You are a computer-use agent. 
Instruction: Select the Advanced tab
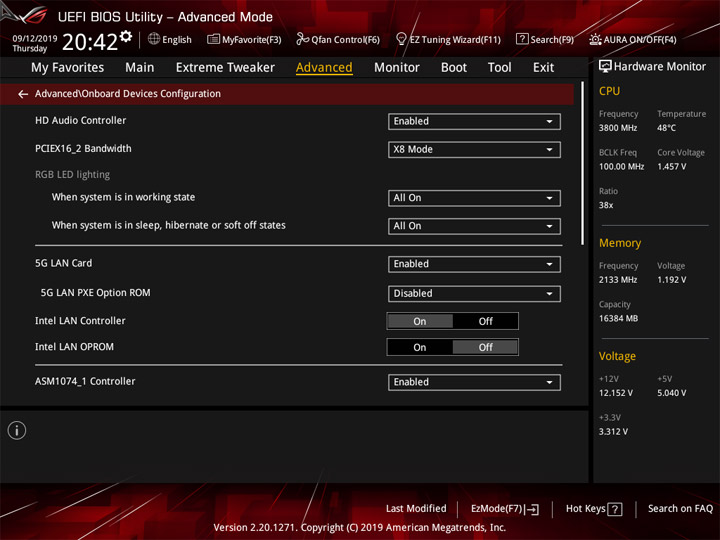(x=324, y=68)
